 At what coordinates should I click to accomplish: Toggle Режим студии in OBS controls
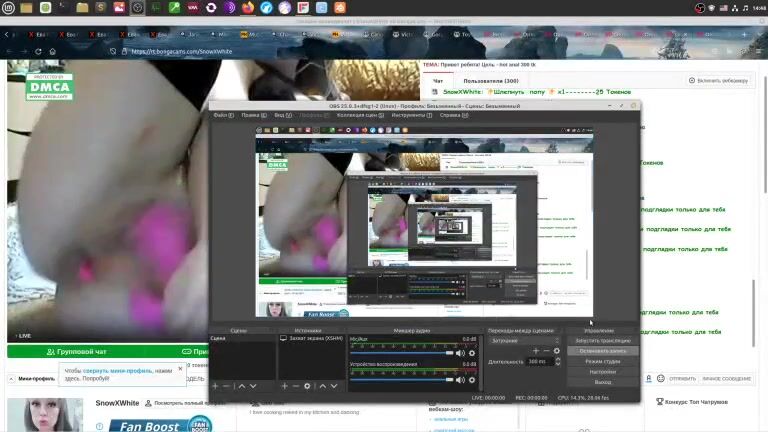pyautogui.click(x=602, y=361)
